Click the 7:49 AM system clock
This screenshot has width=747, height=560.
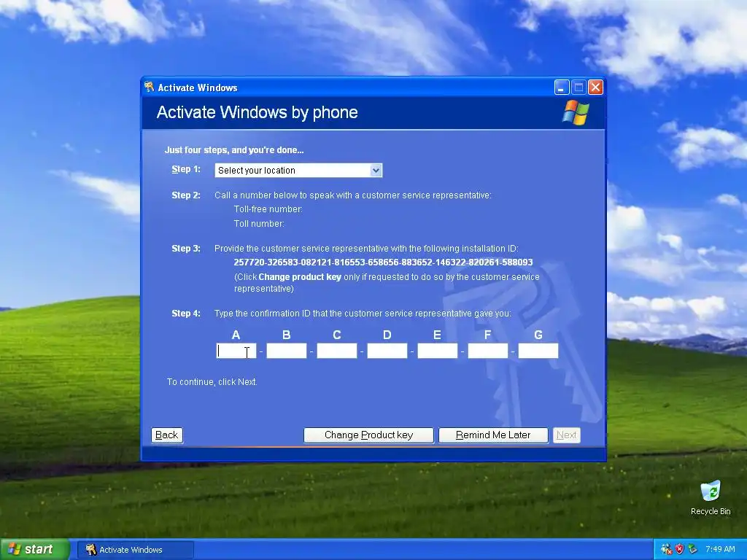click(x=720, y=550)
